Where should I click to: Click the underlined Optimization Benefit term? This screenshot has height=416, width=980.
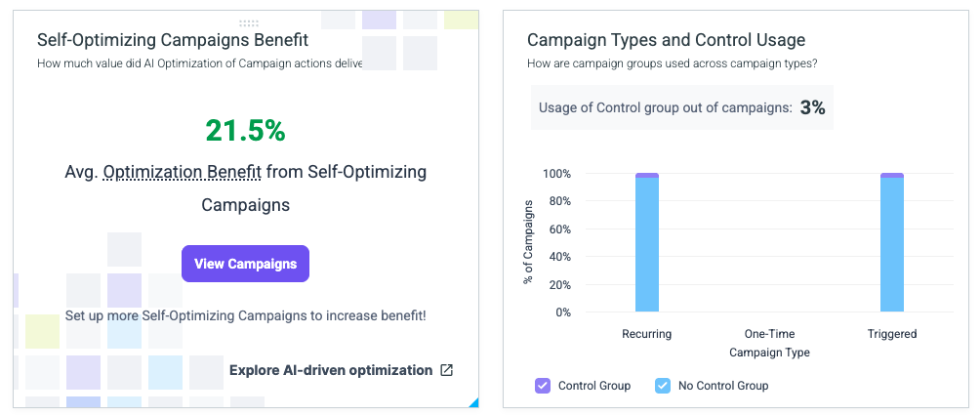[182, 172]
